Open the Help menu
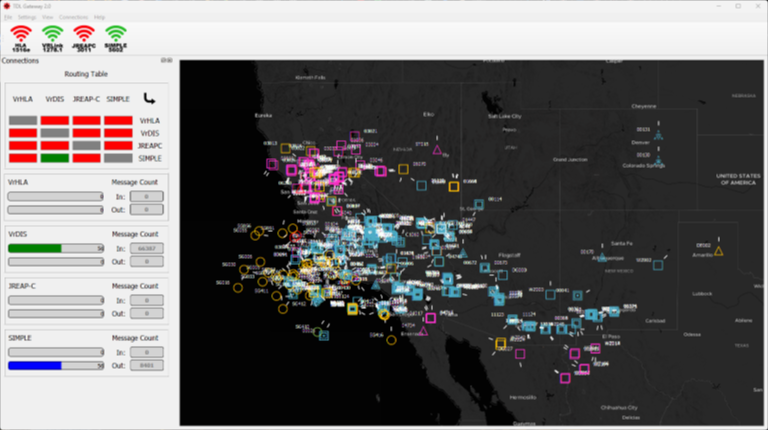Image resolution: width=769 pixels, height=431 pixels. (99, 18)
